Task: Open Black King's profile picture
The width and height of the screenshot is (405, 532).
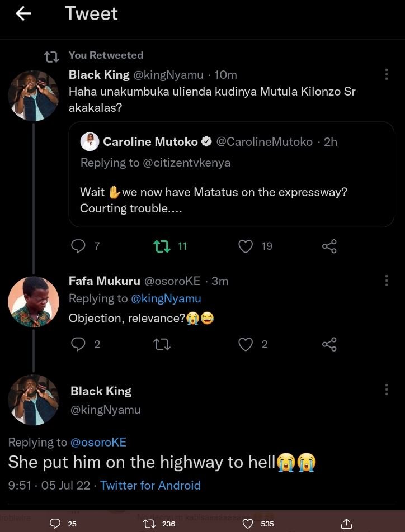Action: (34, 96)
